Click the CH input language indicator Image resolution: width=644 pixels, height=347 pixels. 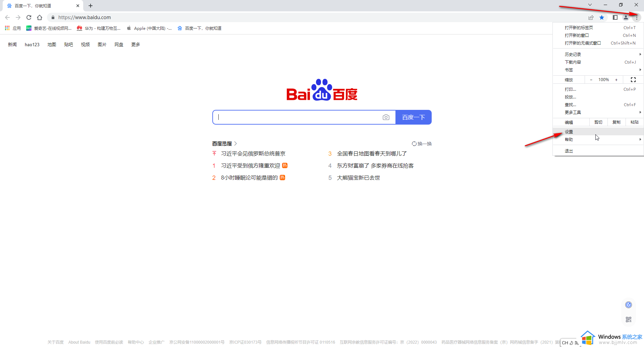pos(565,343)
